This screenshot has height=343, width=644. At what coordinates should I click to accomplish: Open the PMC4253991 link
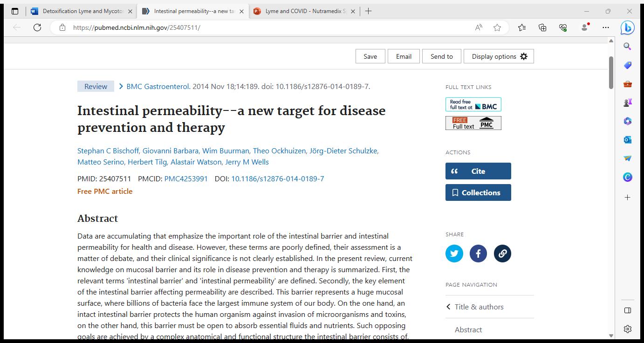[x=186, y=178]
